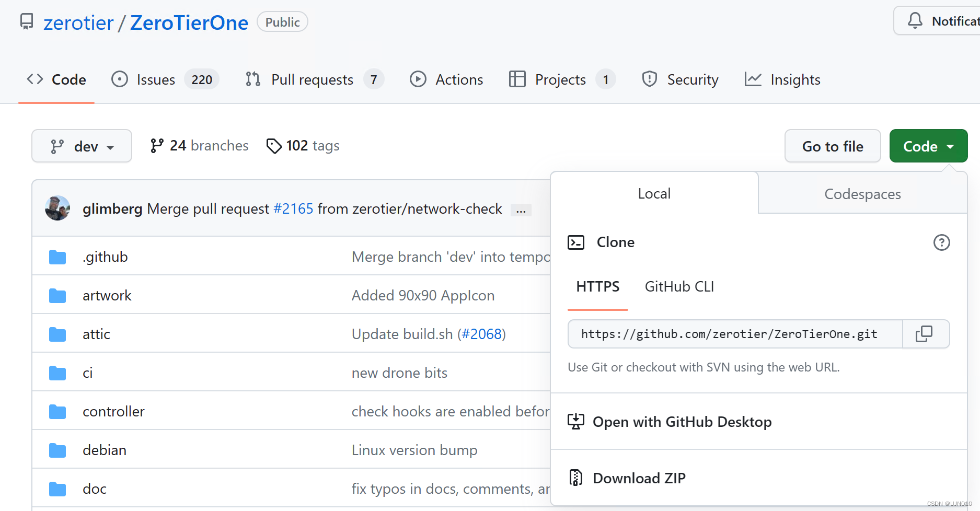Open the .github folder
The width and height of the screenshot is (980, 511).
[x=105, y=257]
